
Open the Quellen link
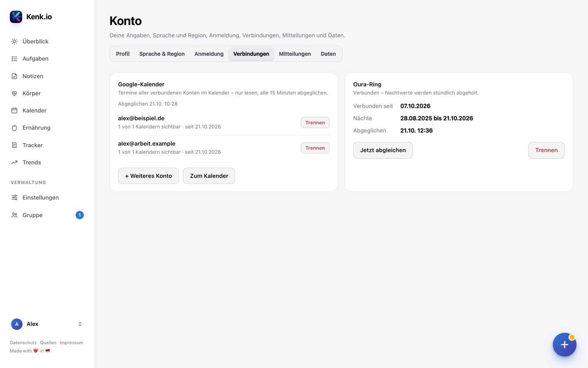48,343
